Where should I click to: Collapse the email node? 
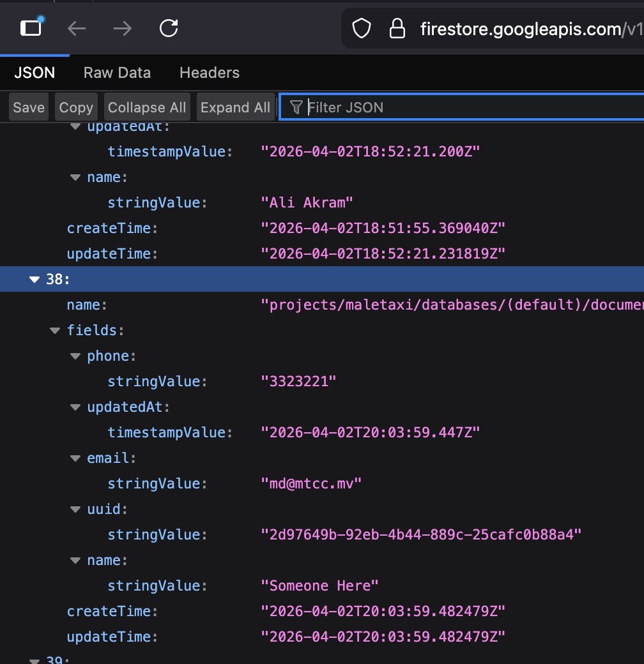[75, 458]
